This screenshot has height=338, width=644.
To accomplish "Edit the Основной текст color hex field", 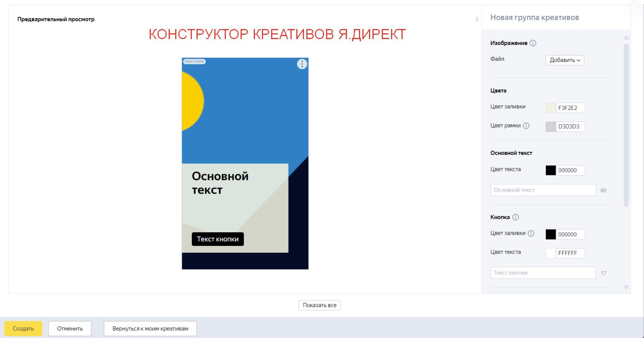I will [571, 170].
